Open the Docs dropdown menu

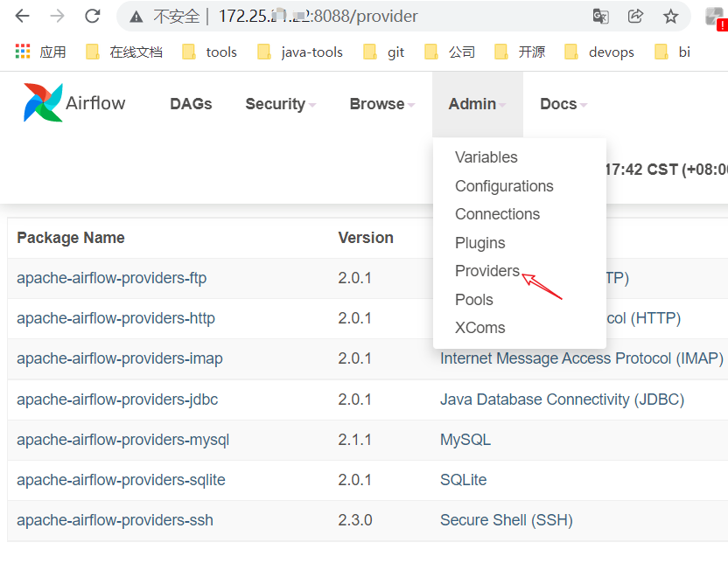click(x=557, y=103)
